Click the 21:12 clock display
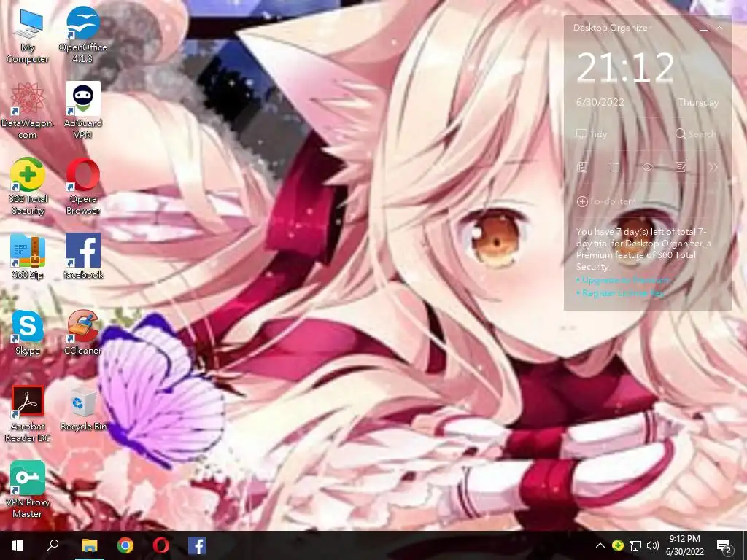Image resolution: width=747 pixels, height=560 pixels. pyautogui.click(x=625, y=67)
